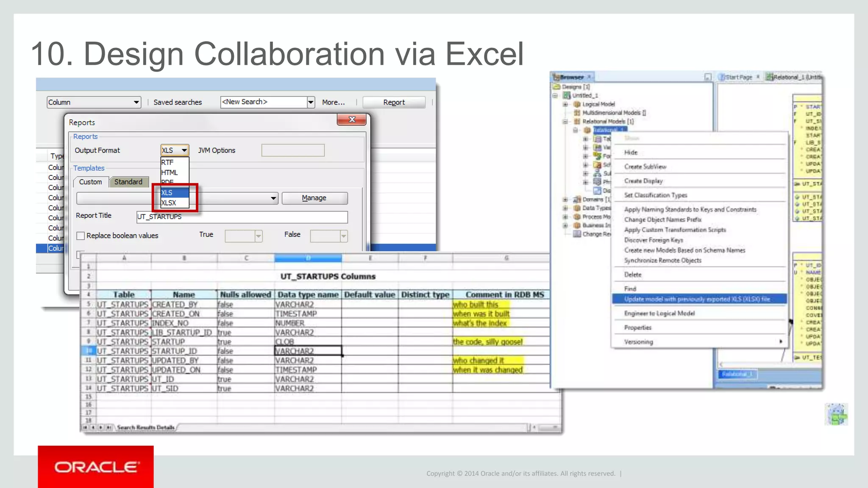868x488 pixels.
Task: Choose Create Display from context menu
Action: point(643,181)
